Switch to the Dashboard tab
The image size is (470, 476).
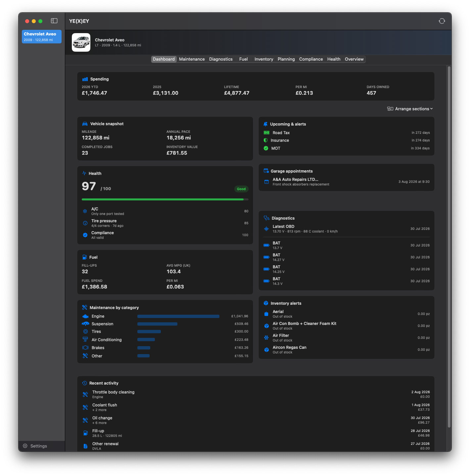coord(164,59)
